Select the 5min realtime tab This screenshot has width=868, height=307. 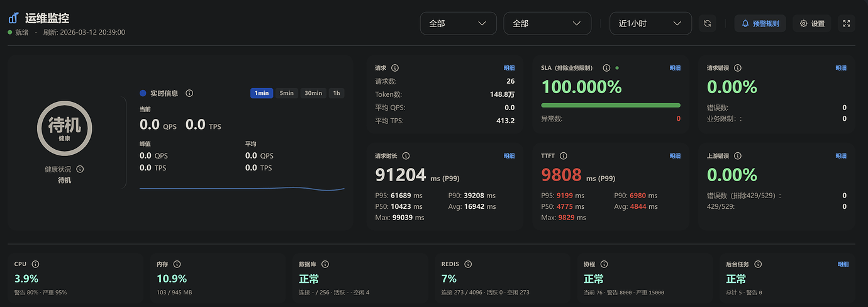tap(287, 93)
